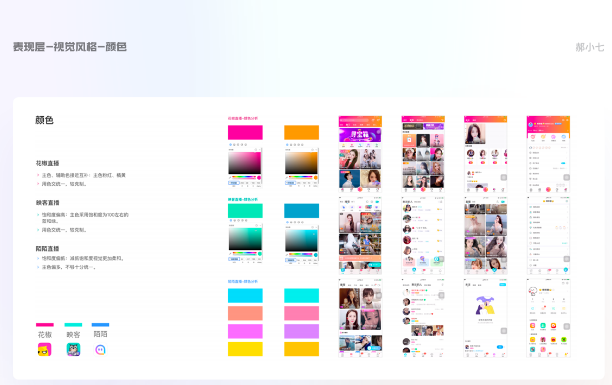
Task: Select the cyan color bar above 映客
Action: click(x=73, y=324)
